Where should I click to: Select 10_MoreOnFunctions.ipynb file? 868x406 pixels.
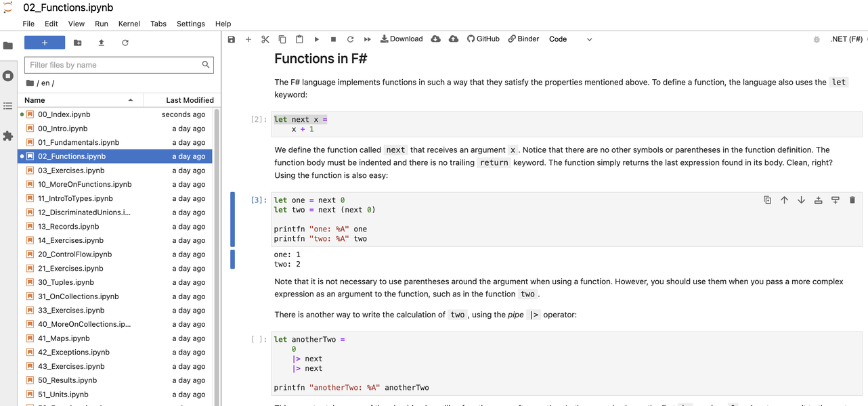115,184
